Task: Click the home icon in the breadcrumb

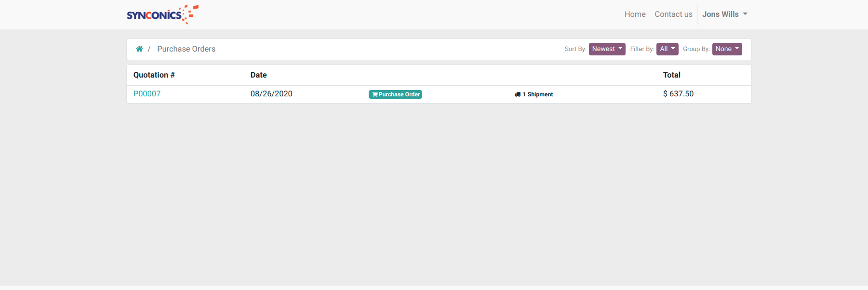Action: (139, 49)
